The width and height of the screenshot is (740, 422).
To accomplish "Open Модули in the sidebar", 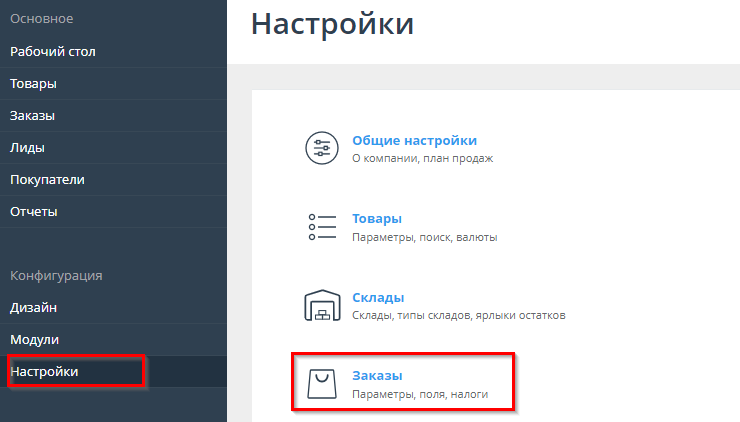I will coord(34,339).
